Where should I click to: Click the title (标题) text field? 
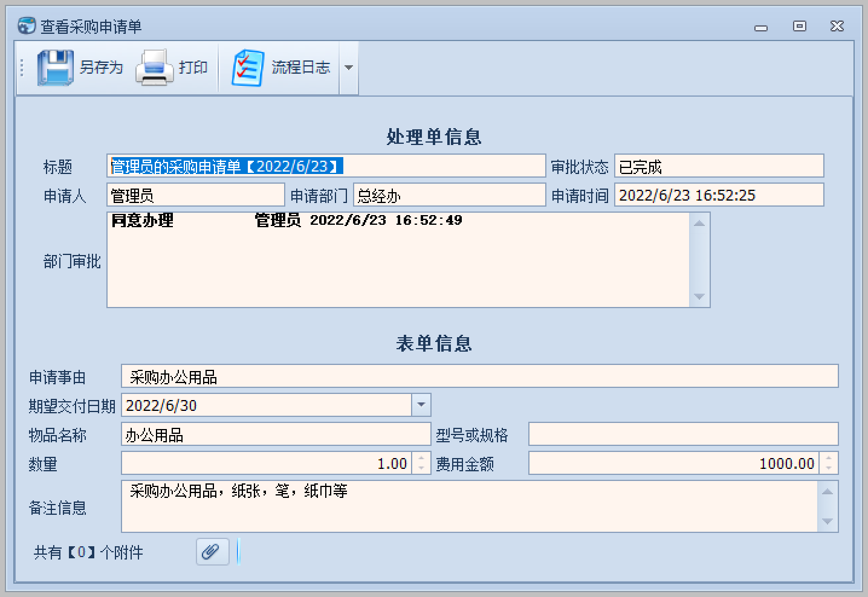tap(325, 166)
